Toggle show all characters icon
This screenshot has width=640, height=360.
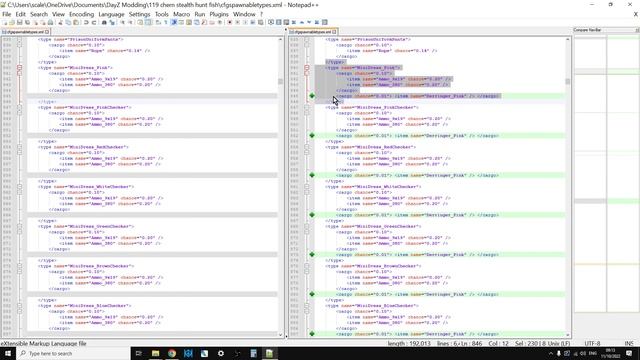166,22
